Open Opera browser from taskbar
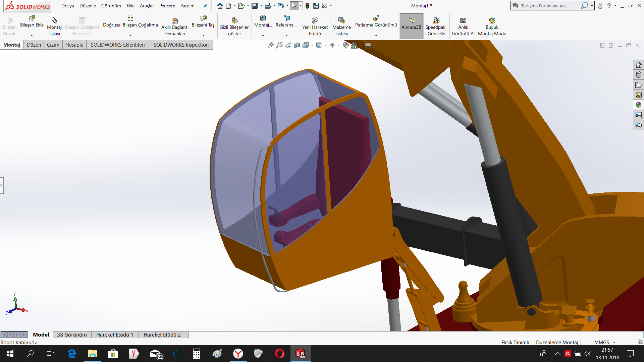644x362 pixels. pyautogui.click(x=279, y=354)
